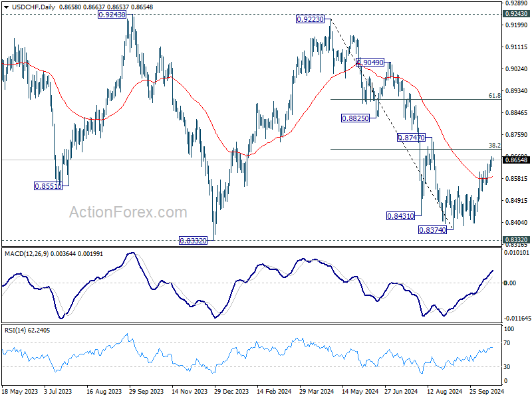Click the 29 Mar 2024 date label
This screenshot has height=399, width=532.
[x=317, y=391]
